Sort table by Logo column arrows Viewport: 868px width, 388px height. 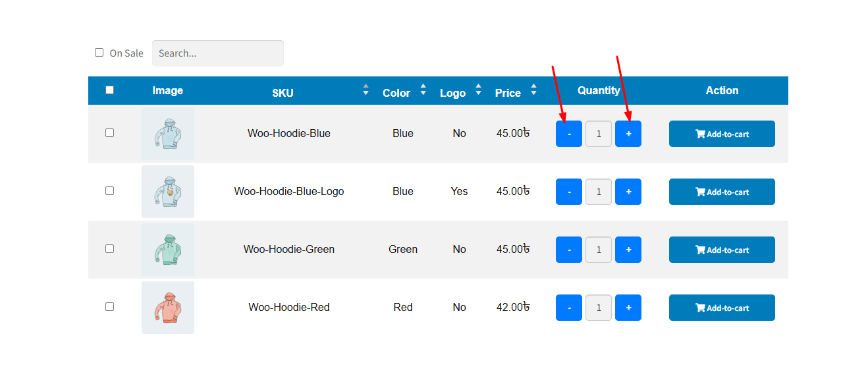pyautogui.click(x=478, y=90)
